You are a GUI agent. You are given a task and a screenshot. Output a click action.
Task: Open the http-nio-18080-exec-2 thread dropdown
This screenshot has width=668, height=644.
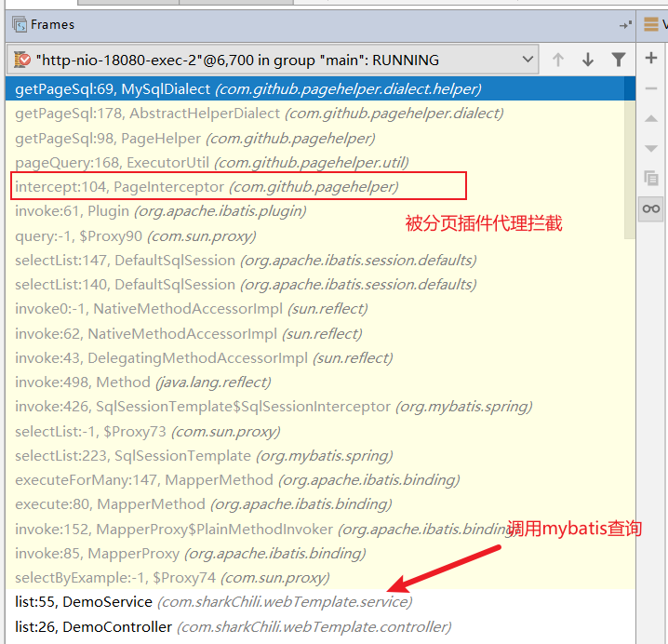point(273,60)
